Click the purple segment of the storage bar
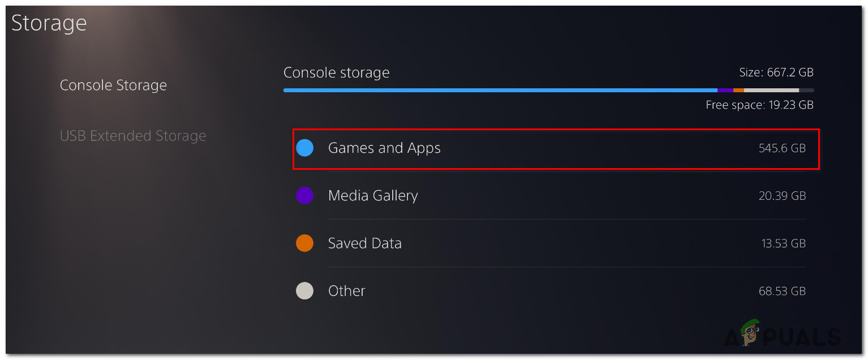This screenshot has height=360, width=868. click(x=725, y=90)
